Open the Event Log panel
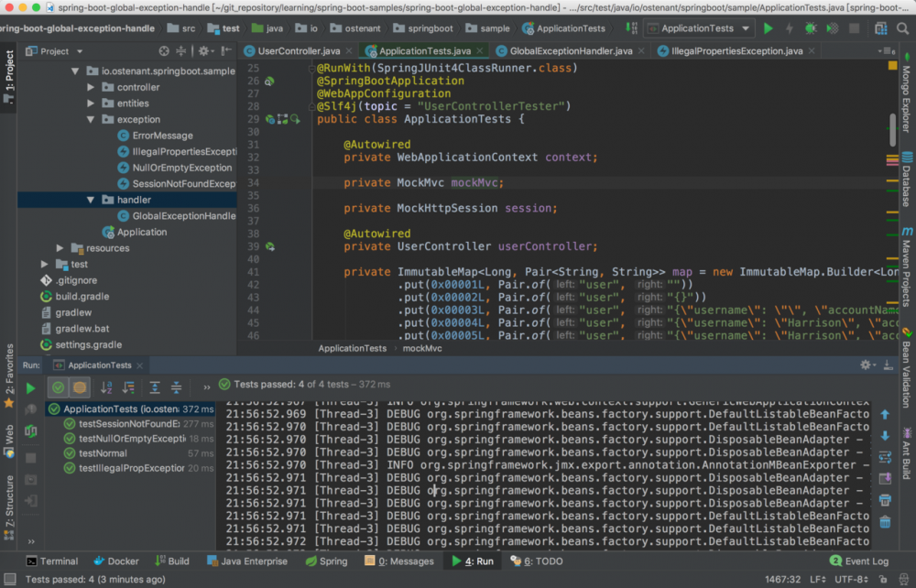 point(859,561)
